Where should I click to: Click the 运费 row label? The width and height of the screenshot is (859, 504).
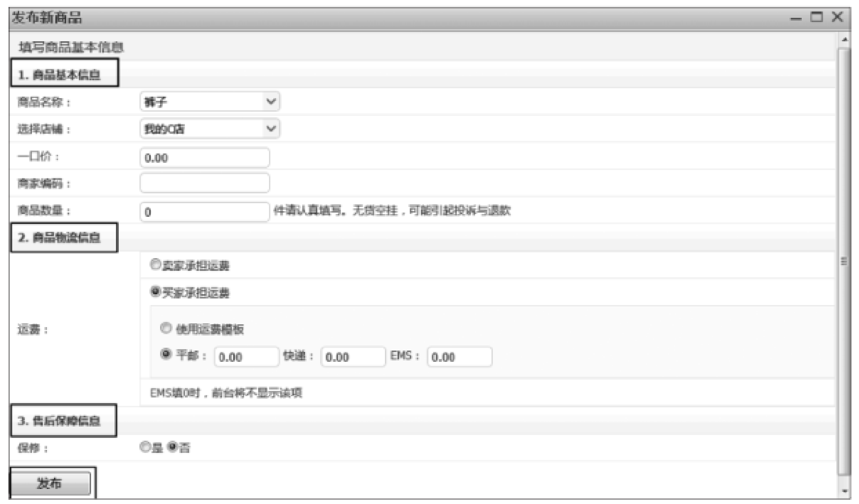click(33, 329)
